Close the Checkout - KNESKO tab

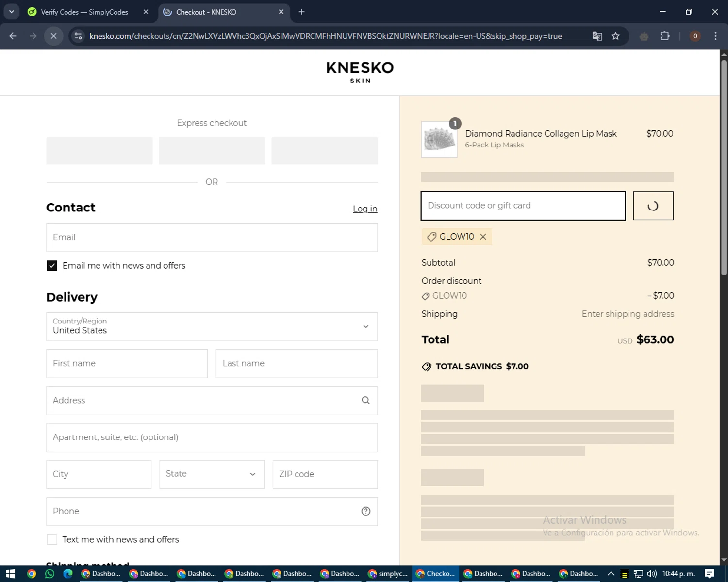point(281,12)
